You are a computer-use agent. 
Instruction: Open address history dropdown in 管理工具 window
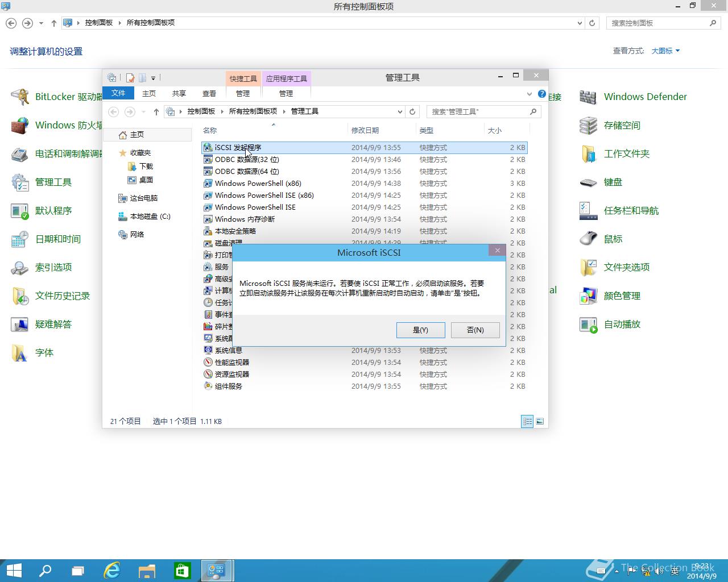click(400, 111)
